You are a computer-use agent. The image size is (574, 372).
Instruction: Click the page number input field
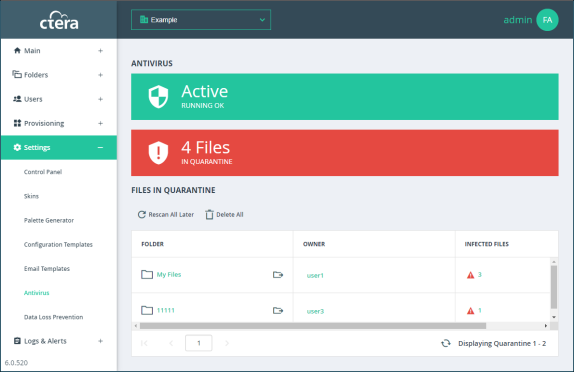pos(199,343)
